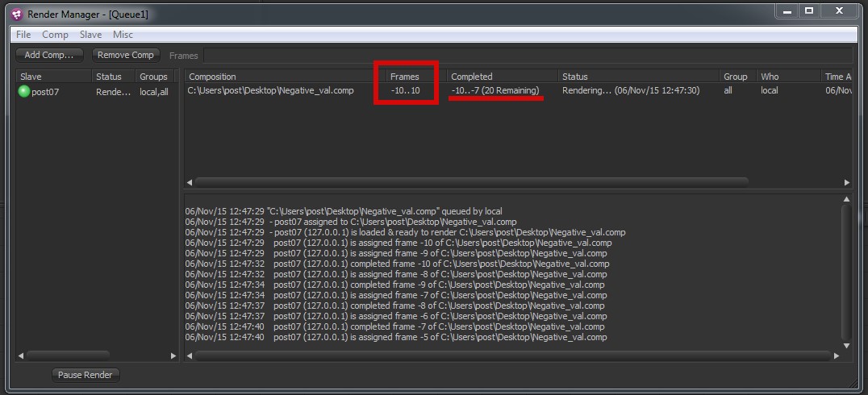
Task: Click log line 'is assigned frame -7'
Action: point(396,295)
